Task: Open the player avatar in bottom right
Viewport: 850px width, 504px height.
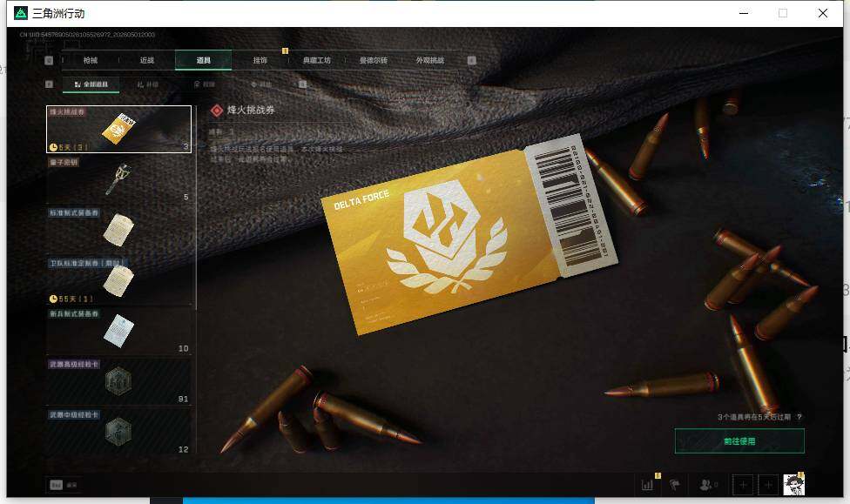Action: (793, 485)
